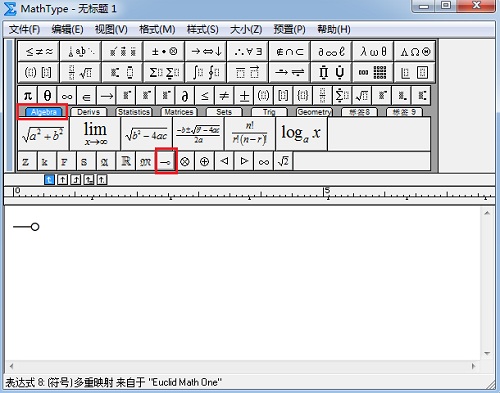Click the vertical scrollbar down arrow
This screenshot has height=393, width=500.
[x=487, y=353]
